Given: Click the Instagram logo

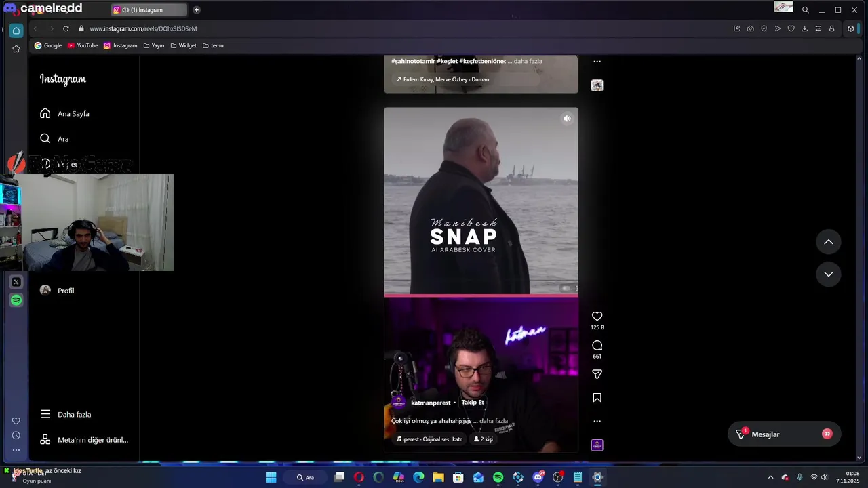Looking at the screenshot, I should point(63,79).
